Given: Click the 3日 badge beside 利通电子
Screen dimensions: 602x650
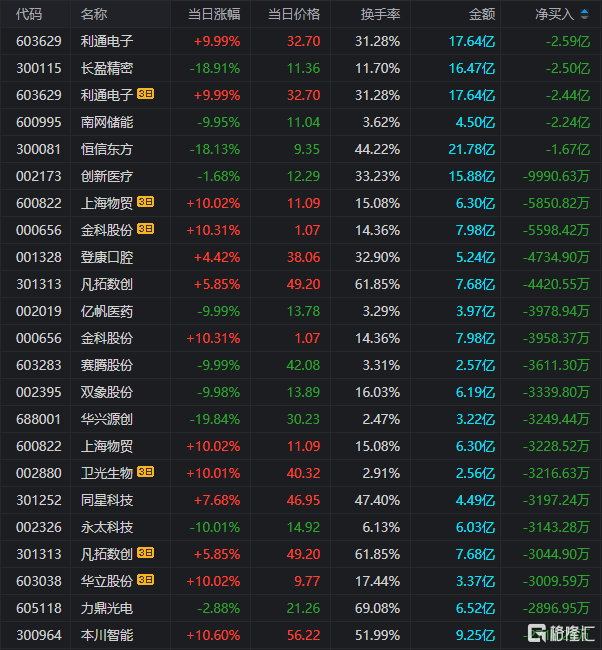Looking at the screenshot, I should pyautogui.click(x=146, y=94).
